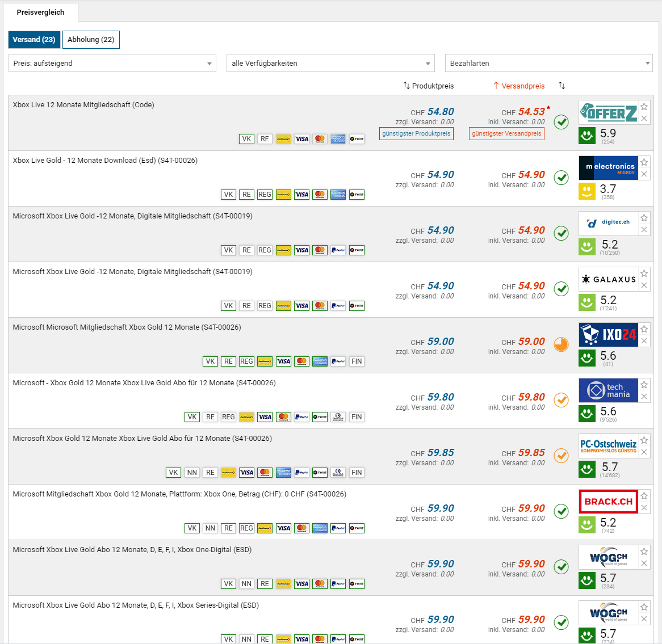This screenshot has height=644, width=662.
Task: Click the Offerz 5.9 rating smiley
Action: point(587,136)
